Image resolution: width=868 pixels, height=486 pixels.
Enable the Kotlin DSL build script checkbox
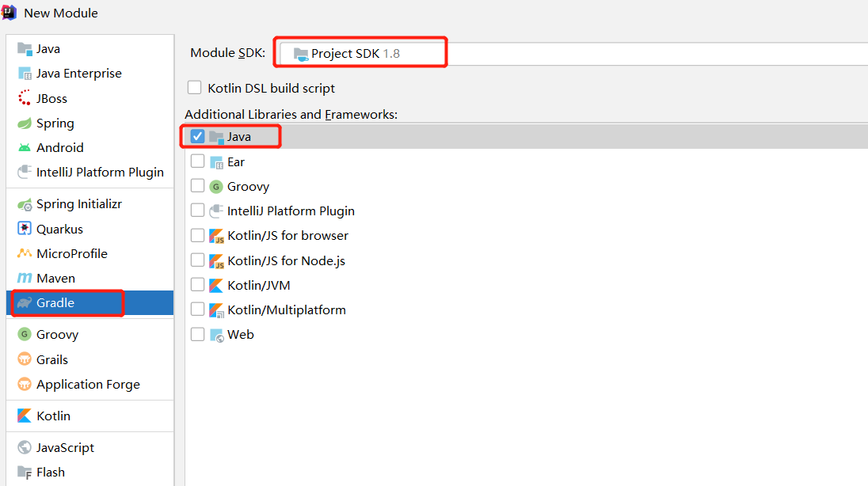194,87
